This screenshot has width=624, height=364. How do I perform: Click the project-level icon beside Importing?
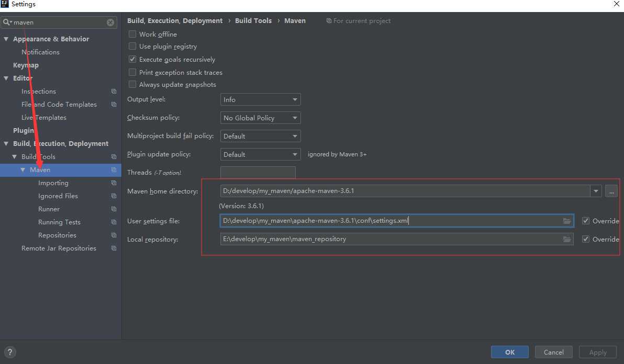[114, 183]
